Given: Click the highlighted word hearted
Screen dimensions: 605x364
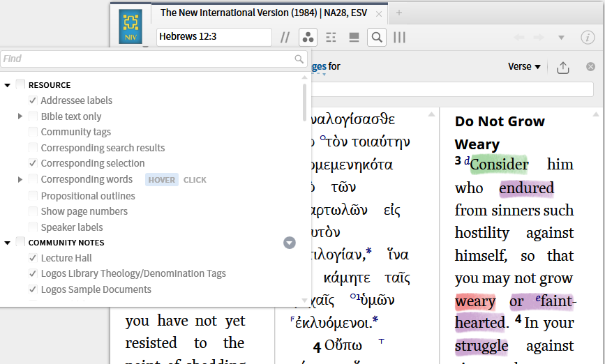Looking at the screenshot, I should point(480,322).
